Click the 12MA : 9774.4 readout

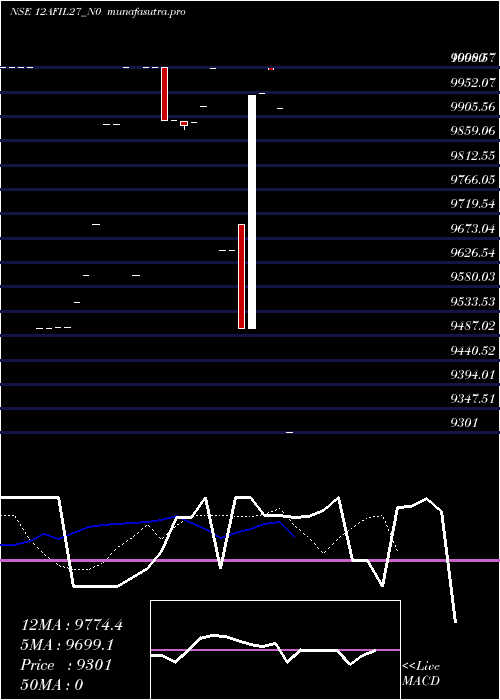tap(71, 625)
